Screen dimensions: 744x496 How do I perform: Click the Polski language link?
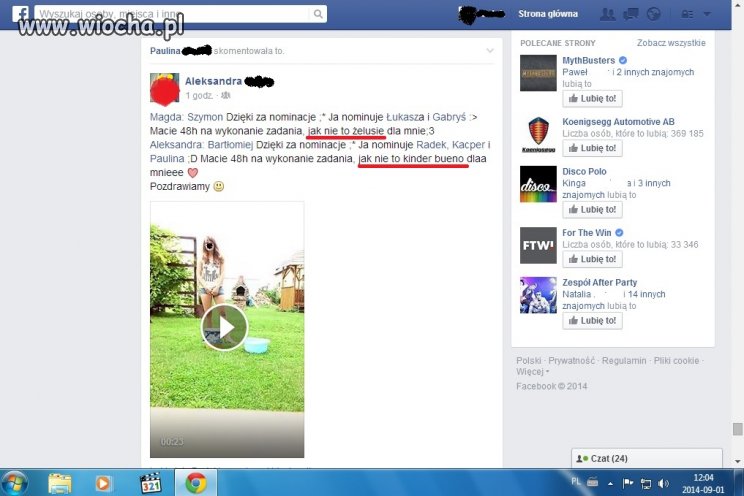(529, 361)
